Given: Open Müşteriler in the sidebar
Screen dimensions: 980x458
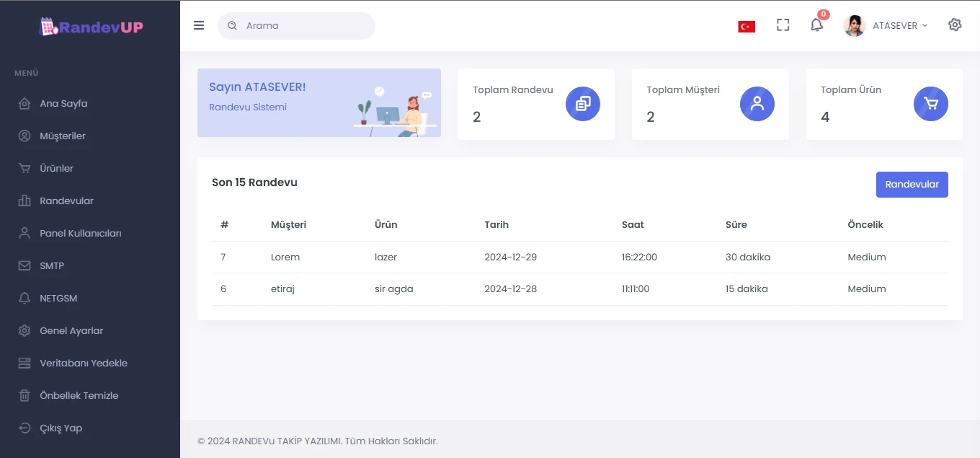Looking at the screenshot, I should coord(63,136).
